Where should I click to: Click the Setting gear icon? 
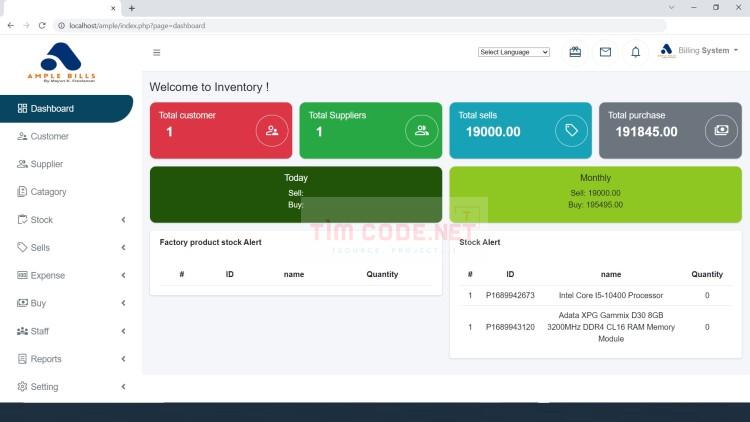click(x=22, y=387)
